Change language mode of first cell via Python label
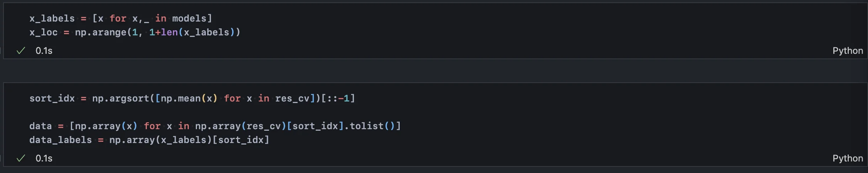The image size is (868, 173). coord(848,51)
